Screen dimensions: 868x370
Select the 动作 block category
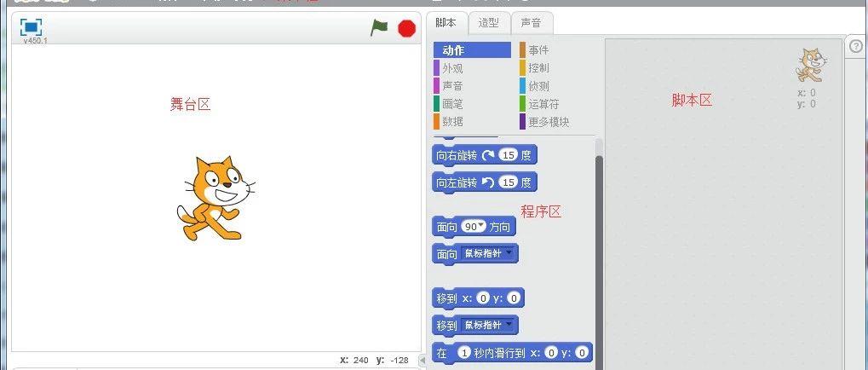[472, 50]
